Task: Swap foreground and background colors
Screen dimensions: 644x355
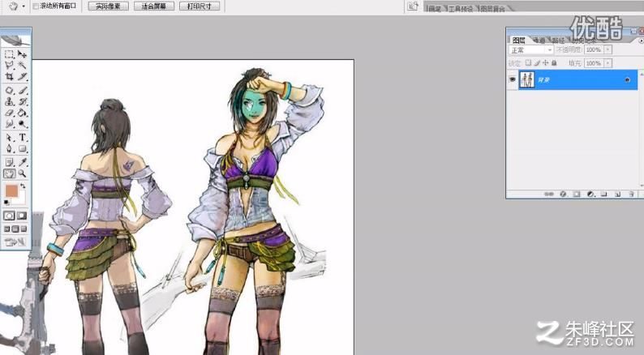Action: tap(23, 186)
